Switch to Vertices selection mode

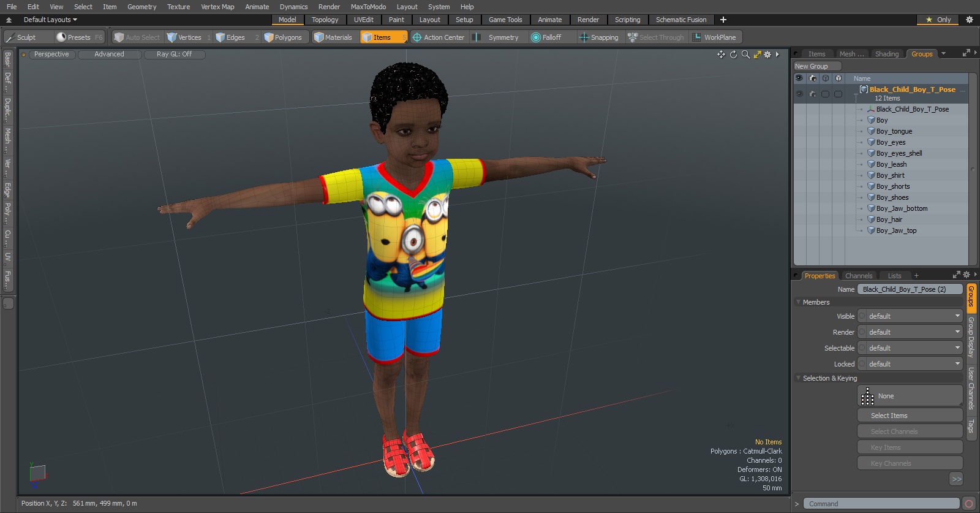(189, 37)
